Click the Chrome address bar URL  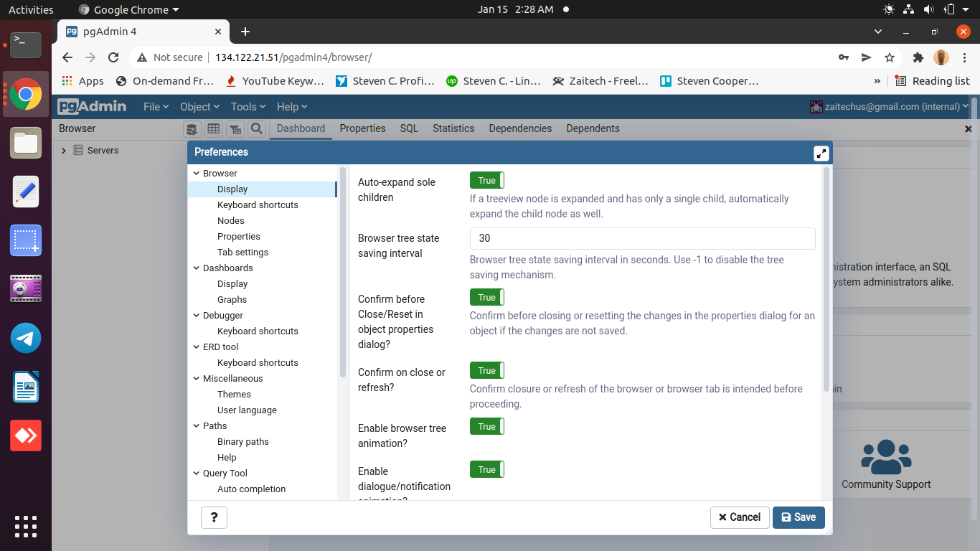click(293, 57)
